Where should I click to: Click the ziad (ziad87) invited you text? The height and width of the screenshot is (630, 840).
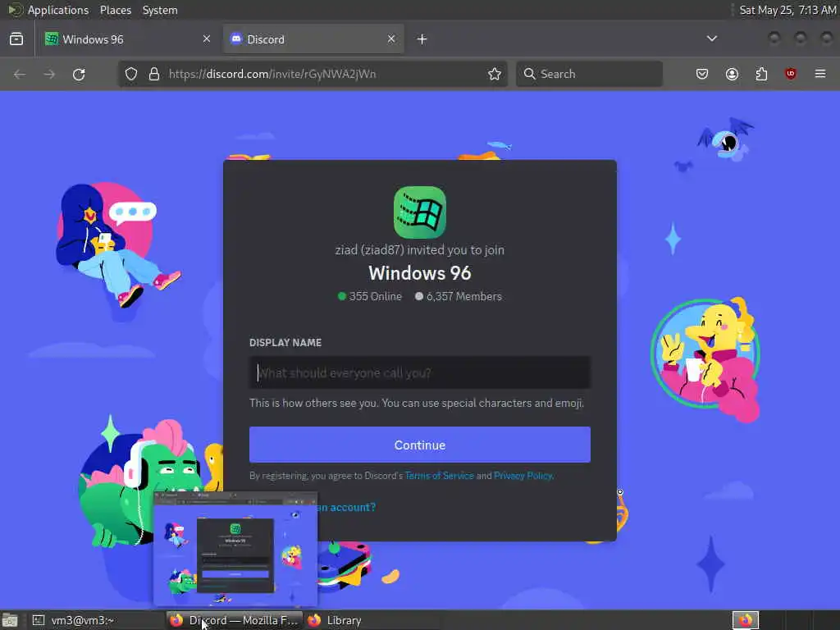(x=420, y=250)
